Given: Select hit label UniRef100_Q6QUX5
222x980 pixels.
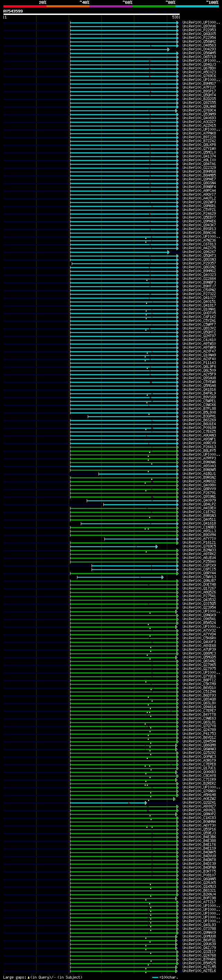Looking at the screenshot, I should pyautogui.click(x=199, y=34).
